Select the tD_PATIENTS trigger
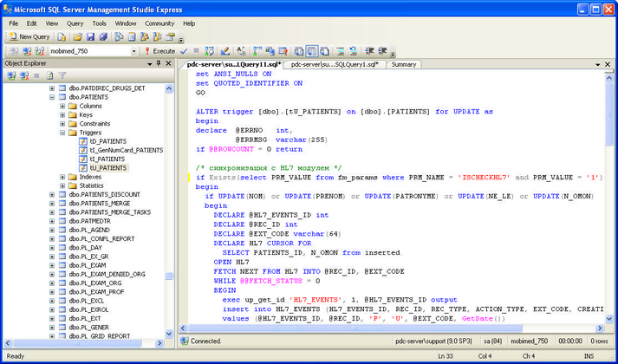618x364 pixels. click(107, 141)
